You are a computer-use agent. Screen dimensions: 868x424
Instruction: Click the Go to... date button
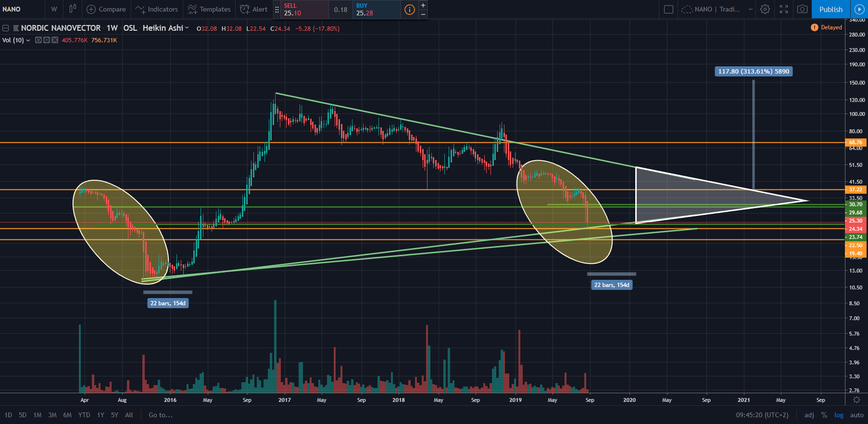pyautogui.click(x=161, y=415)
